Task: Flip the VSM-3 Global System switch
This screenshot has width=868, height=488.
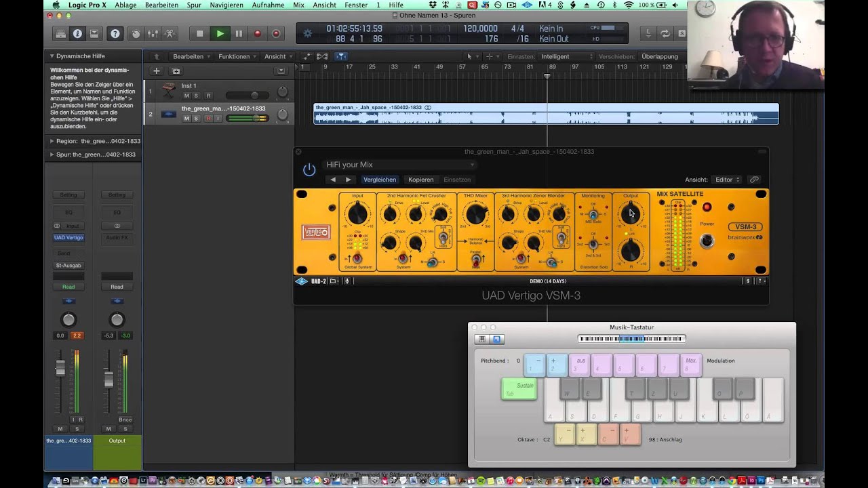Action: click(357, 258)
